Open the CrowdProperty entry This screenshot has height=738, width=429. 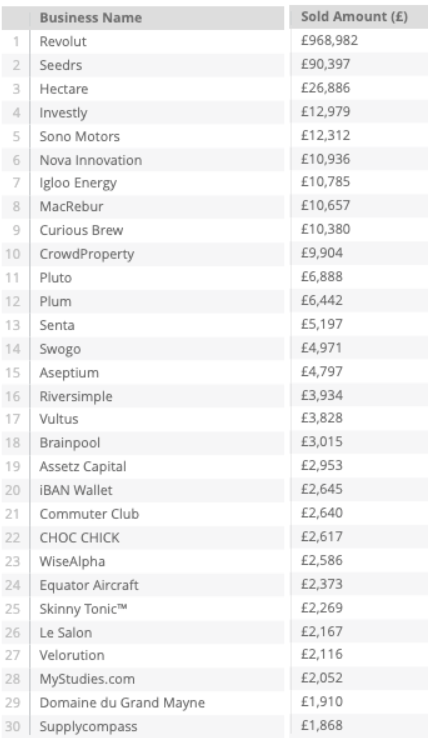pyautogui.click(x=87, y=254)
